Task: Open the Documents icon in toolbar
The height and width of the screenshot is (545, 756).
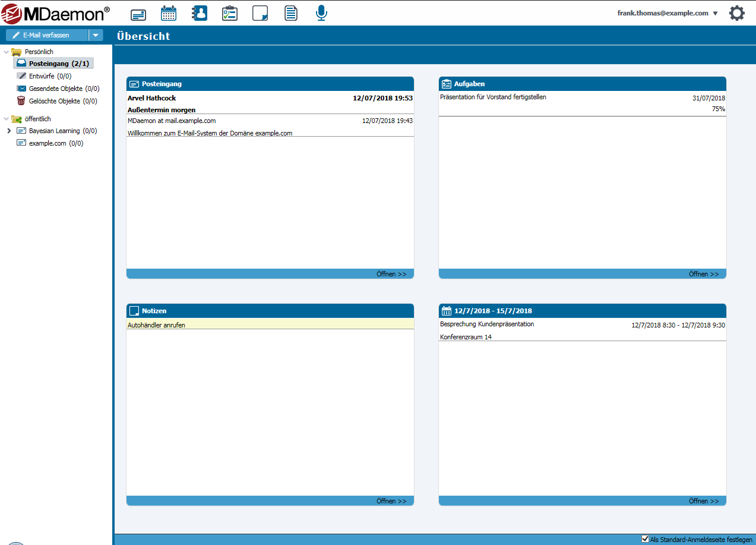Action: pyautogui.click(x=290, y=13)
